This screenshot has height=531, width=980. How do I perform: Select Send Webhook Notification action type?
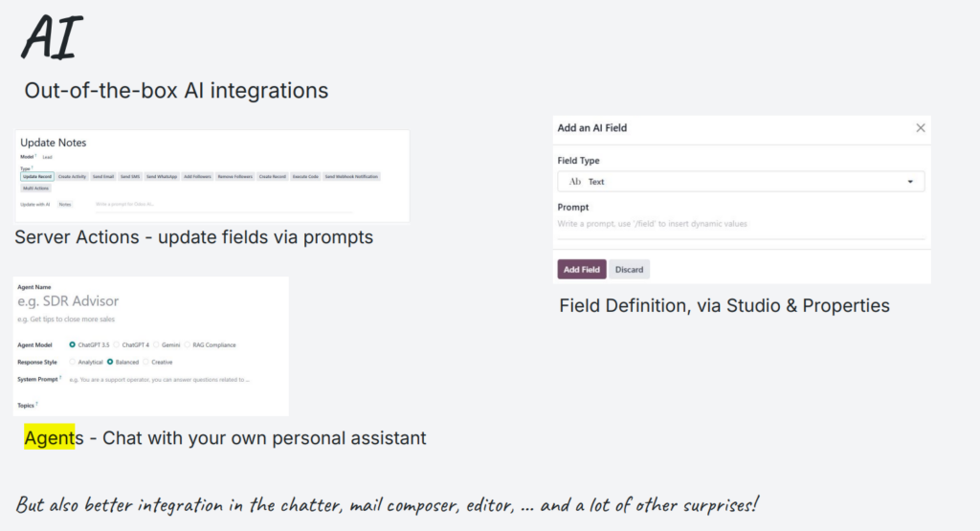(x=351, y=177)
